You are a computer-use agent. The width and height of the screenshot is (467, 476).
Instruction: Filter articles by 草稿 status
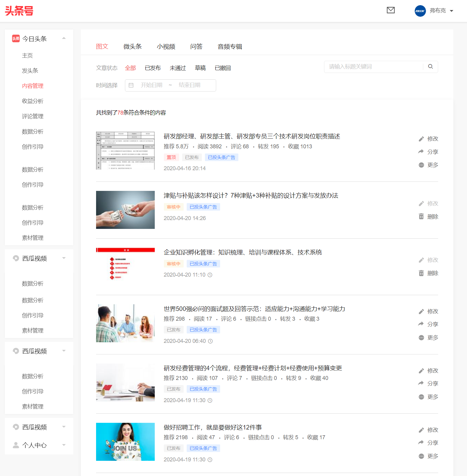[x=200, y=68]
